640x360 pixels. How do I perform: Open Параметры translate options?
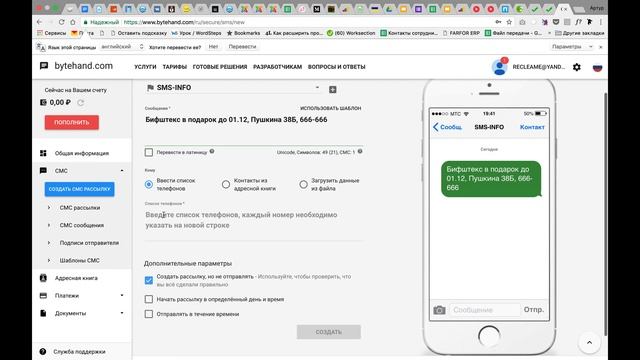coord(572,47)
